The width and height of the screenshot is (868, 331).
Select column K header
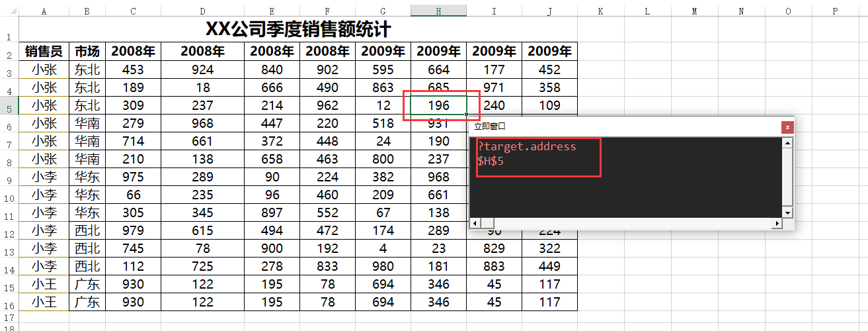coord(601,11)
